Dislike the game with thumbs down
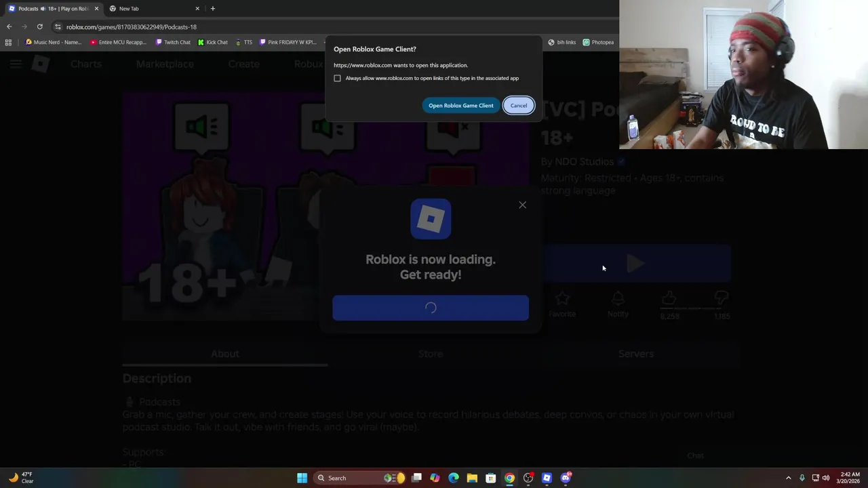Viewport: 868px width, 488px height. click(722, 299)
